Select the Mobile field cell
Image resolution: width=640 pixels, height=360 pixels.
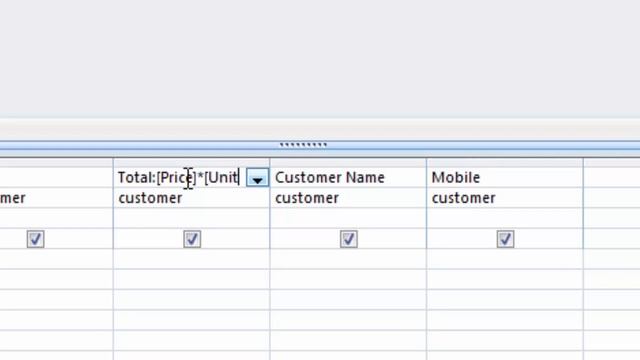505,178
